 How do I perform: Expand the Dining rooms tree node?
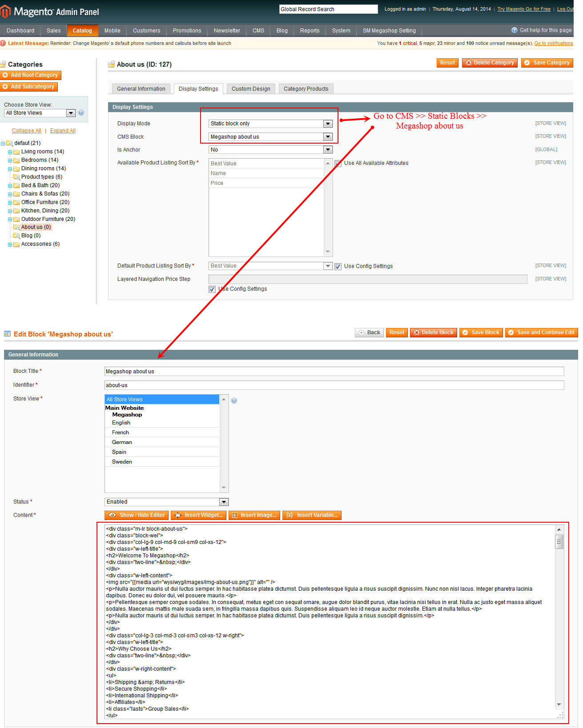click(x=10, y=169)
